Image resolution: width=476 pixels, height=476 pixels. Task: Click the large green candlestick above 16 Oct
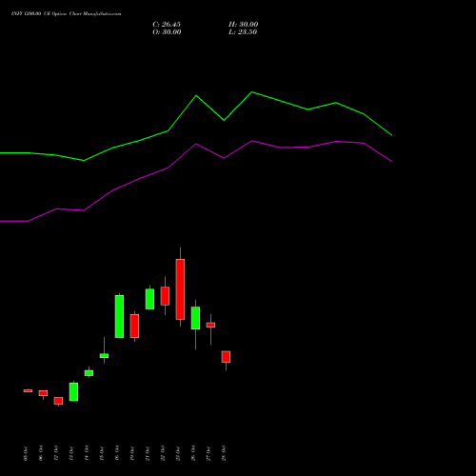click(x=119, y=316)
